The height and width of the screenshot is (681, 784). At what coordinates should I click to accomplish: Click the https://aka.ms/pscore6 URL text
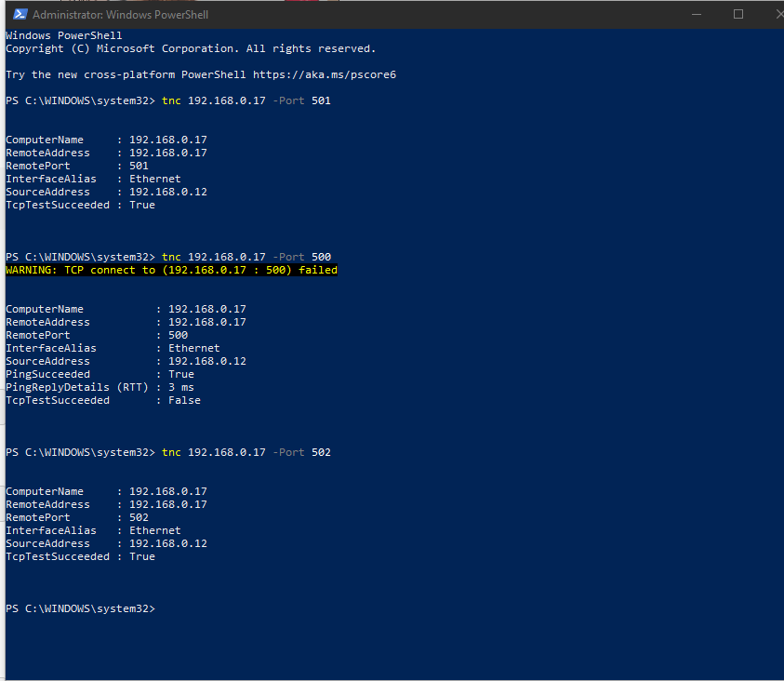(325, 74)
